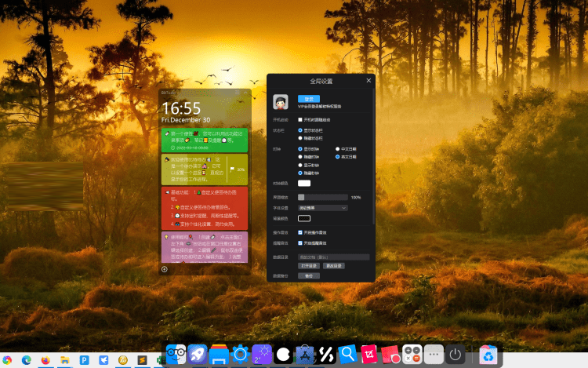Open the blue P app on taskbar
The image size is (588, 368).
[85, 360]
